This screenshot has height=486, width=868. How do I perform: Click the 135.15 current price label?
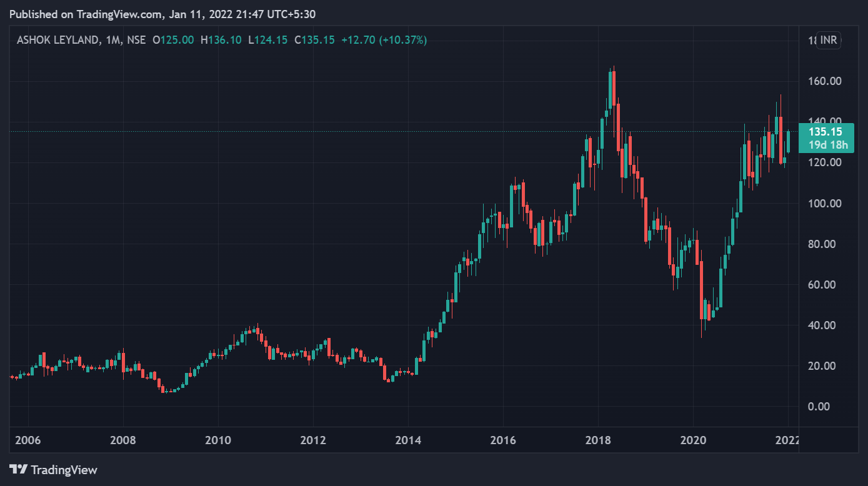point(825,132)
